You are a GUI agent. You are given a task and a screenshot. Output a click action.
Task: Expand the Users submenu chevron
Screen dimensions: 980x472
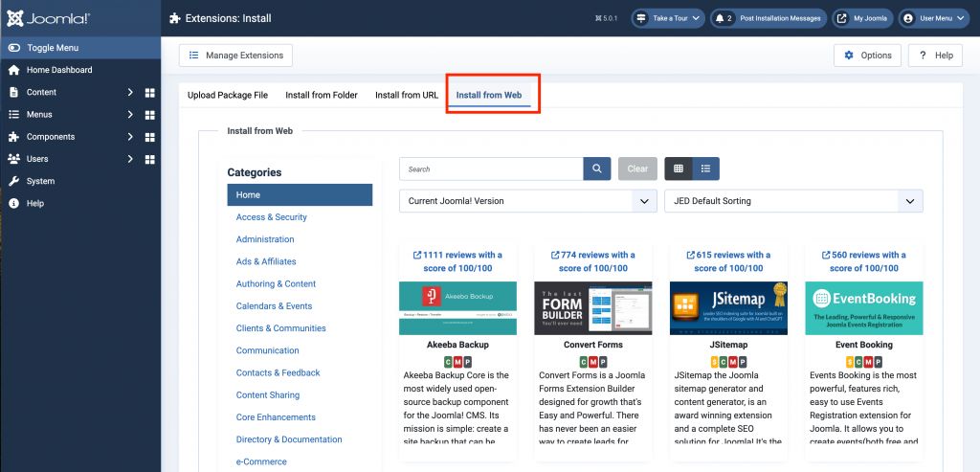[x=130, y=159]
